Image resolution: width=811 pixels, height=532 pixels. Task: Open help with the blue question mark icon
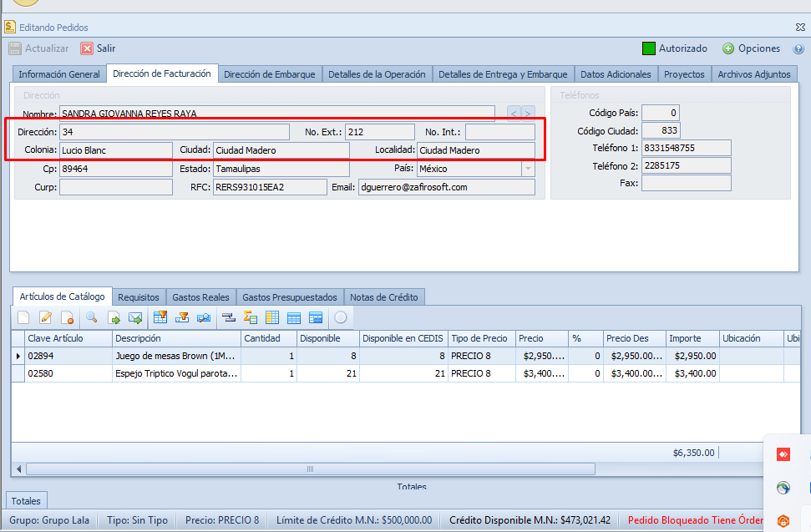798,48
